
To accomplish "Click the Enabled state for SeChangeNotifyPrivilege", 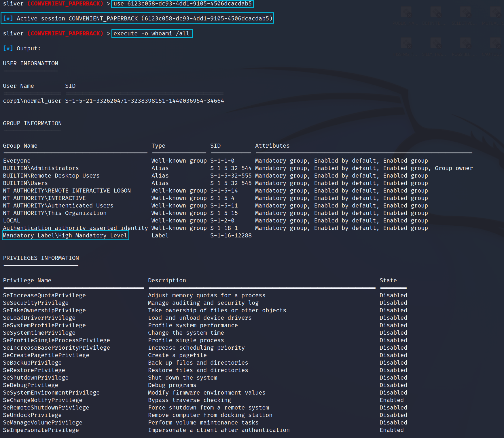I will [391, 400].
